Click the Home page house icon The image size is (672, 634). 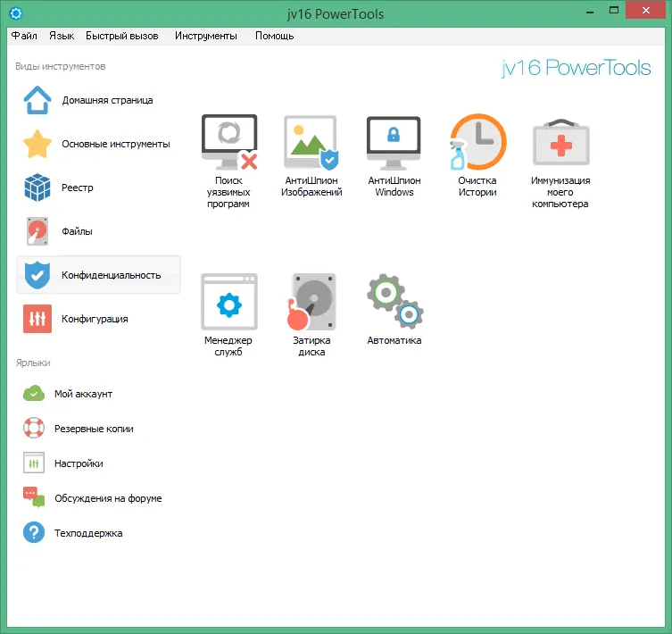[x=37, y=100]
